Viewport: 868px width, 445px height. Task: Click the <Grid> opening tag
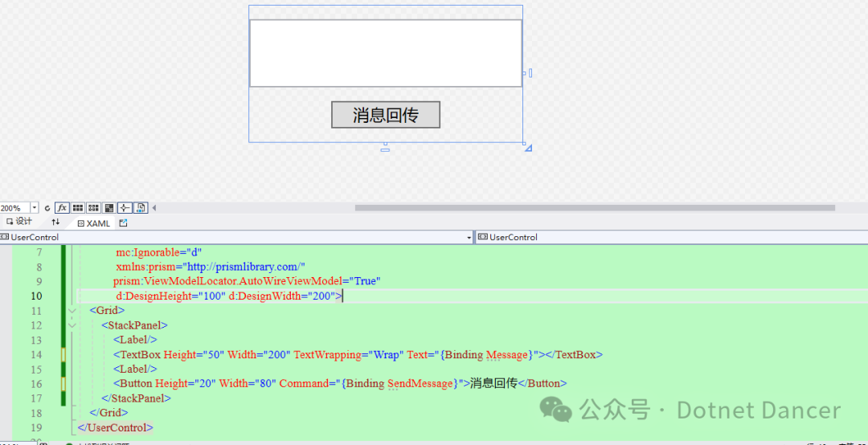pyautogui.click(x=107, y=311)
